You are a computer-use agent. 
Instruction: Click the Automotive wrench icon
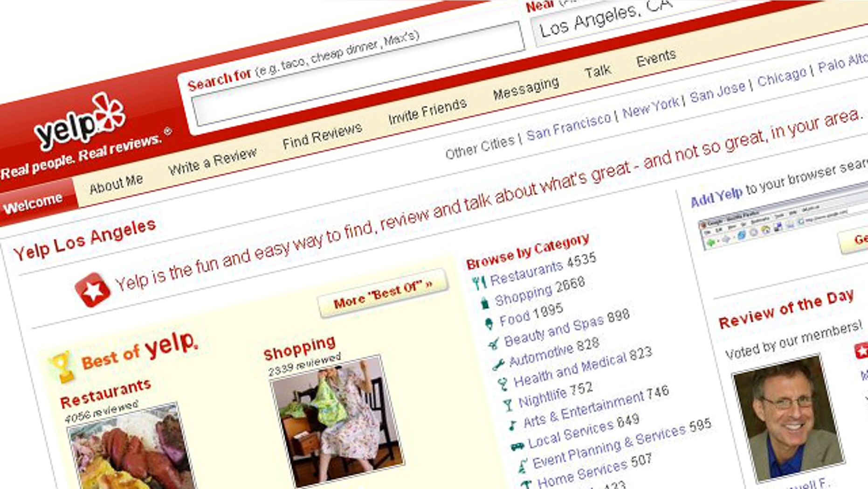pyautogui.click(x=498, y=364)
